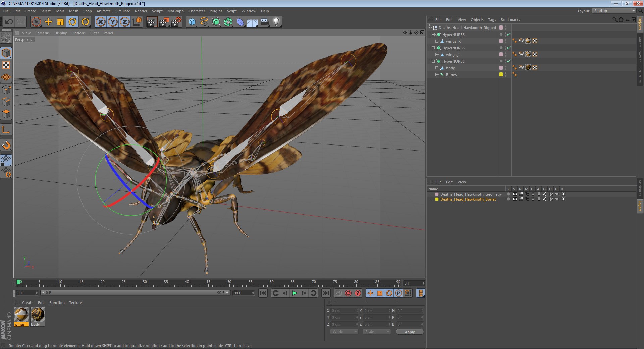This screenshot has height=349, width=644.
Task: Play the animation forward
Action: [294, 293]
